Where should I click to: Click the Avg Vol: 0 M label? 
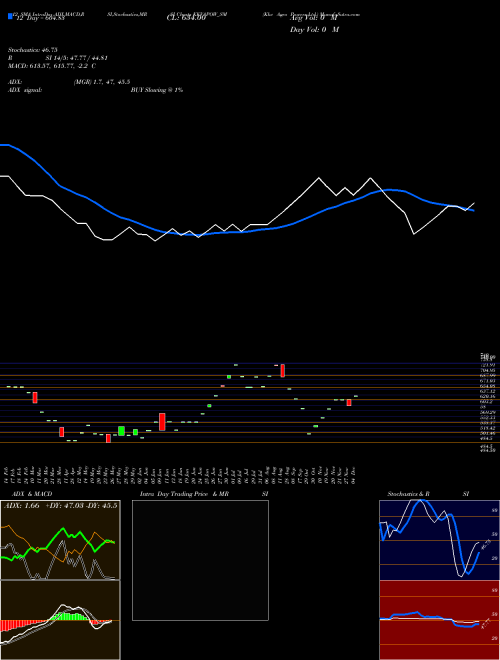pyautogui.click(x=314, y=18)
